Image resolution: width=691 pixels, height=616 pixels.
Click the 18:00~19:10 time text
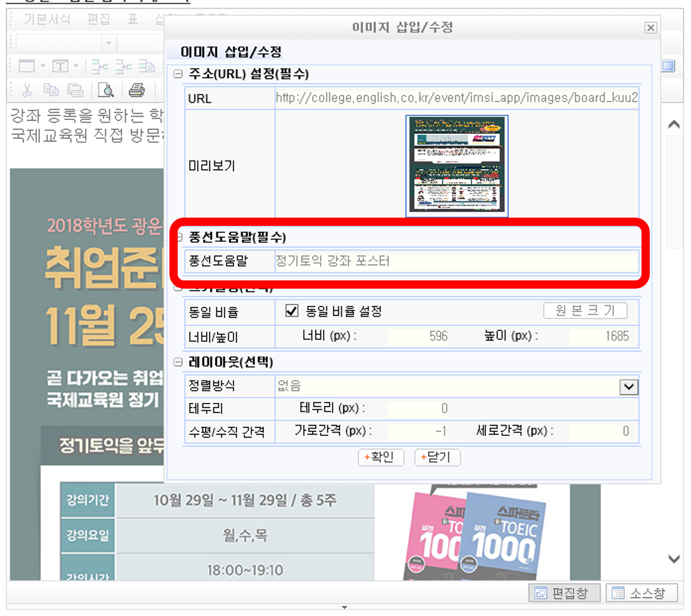click(245, 570)
